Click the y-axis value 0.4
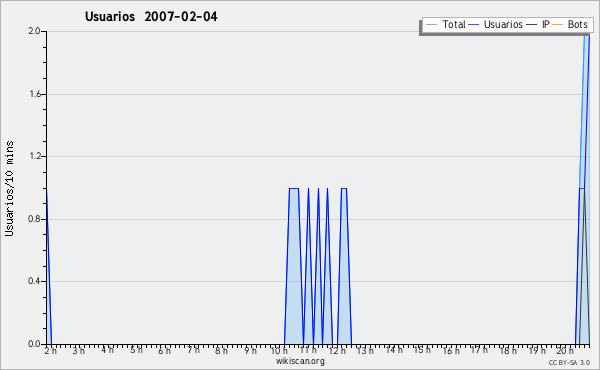This screenshot has height=370, width=600. [34, 281]
